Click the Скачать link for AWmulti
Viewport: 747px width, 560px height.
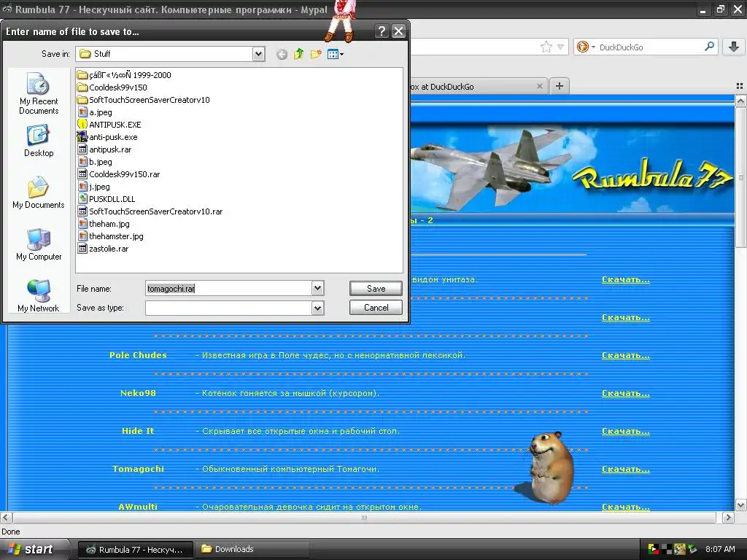625,507
